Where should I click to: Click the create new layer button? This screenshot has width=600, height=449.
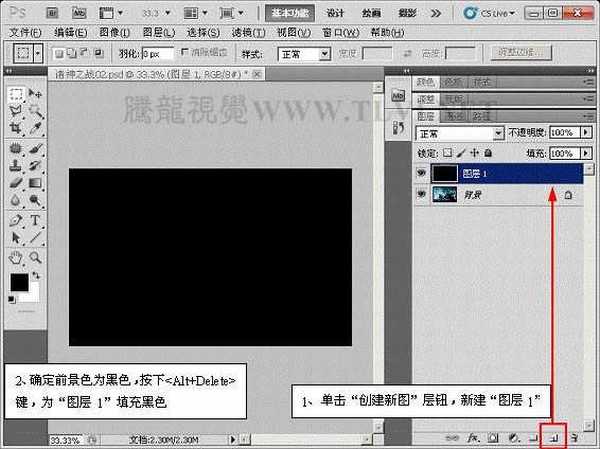[554, 438]
